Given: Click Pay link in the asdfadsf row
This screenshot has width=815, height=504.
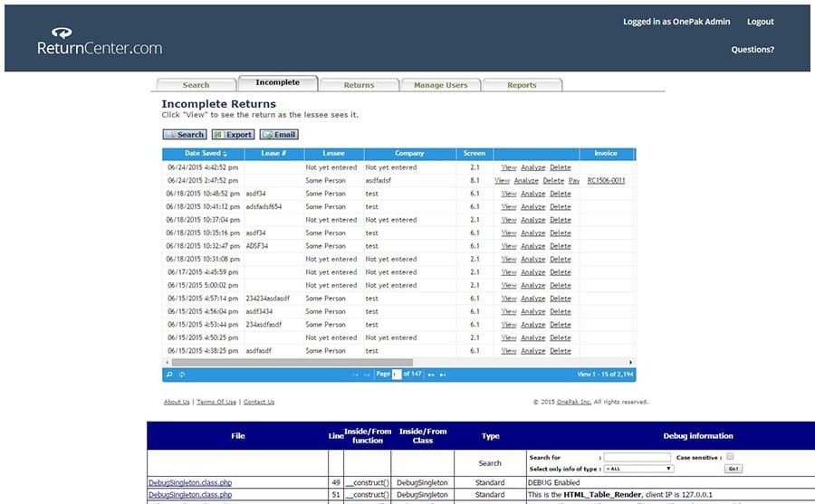Looking at the screenshot, I should (574, 180).
